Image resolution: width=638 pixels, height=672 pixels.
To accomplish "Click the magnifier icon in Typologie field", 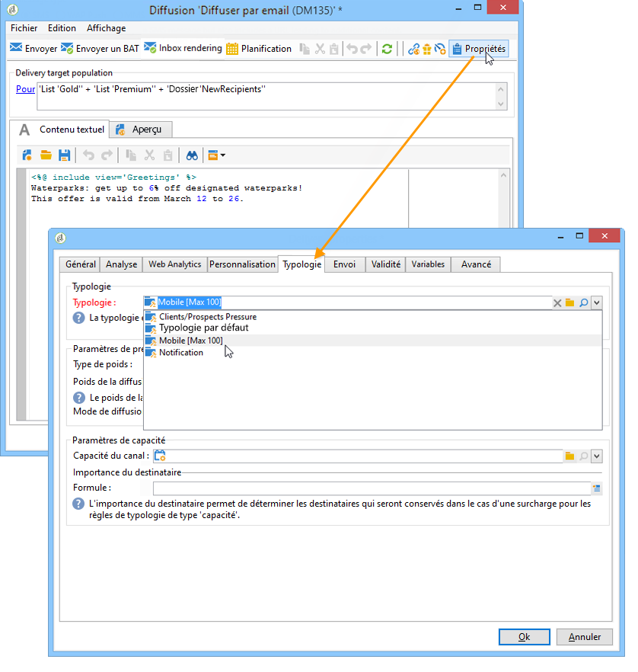I will tap(584, 303).
